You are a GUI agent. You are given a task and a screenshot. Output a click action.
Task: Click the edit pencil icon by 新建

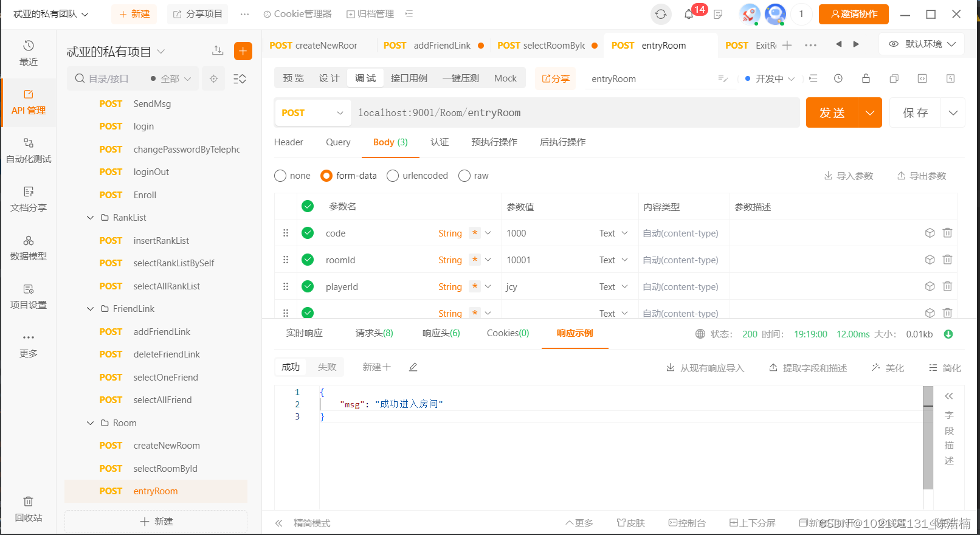pyautogui.click(x=413, y=367)
